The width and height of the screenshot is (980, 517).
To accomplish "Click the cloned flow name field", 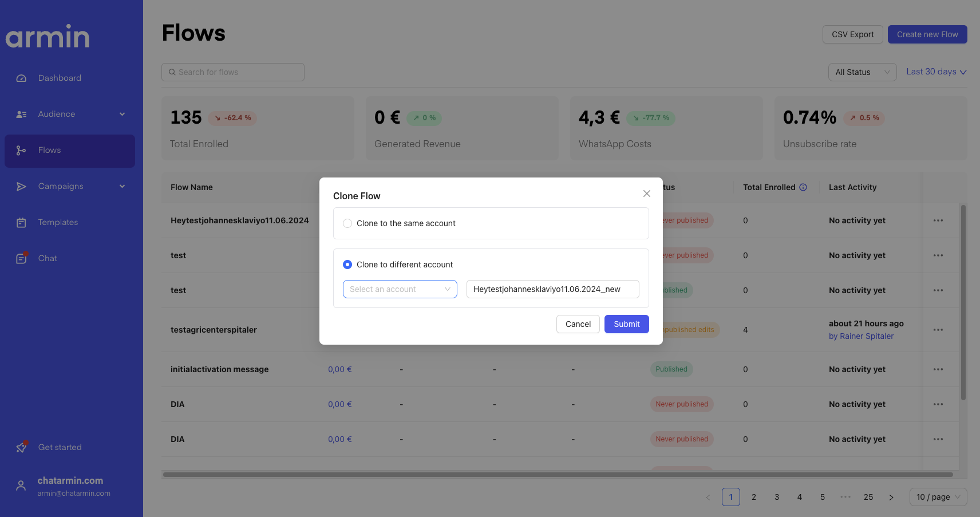I will (x=552, y=289).
